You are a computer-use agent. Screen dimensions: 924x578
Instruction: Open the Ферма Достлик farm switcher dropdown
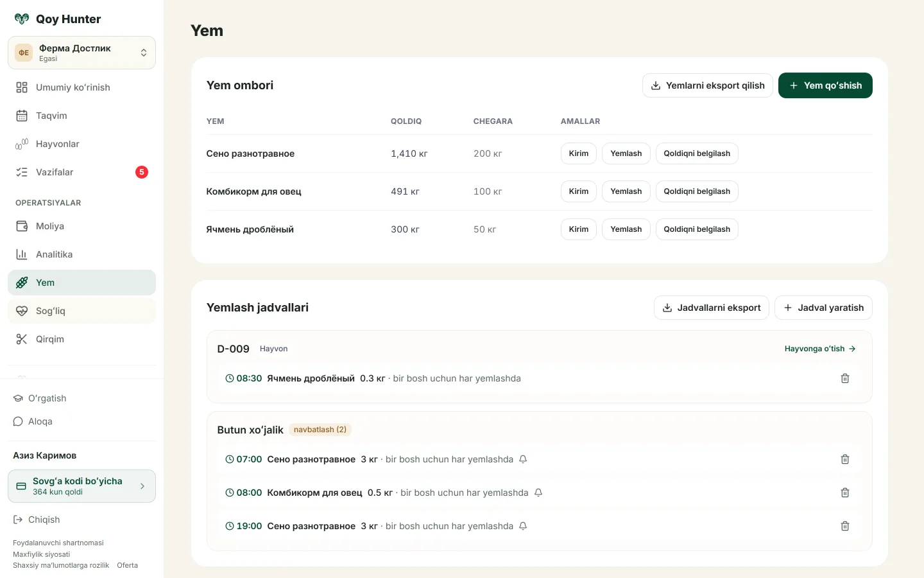click(81, 53)
